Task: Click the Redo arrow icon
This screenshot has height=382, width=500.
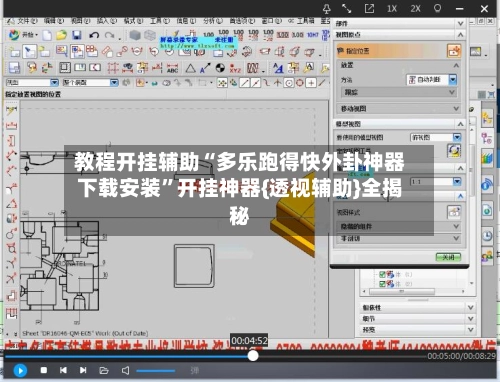Action: pos(109,35)
